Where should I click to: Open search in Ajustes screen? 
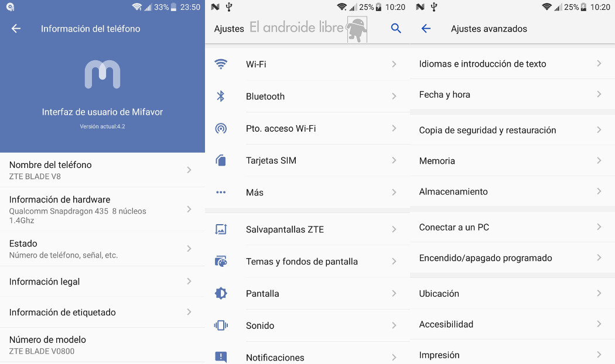click(396, 28)
